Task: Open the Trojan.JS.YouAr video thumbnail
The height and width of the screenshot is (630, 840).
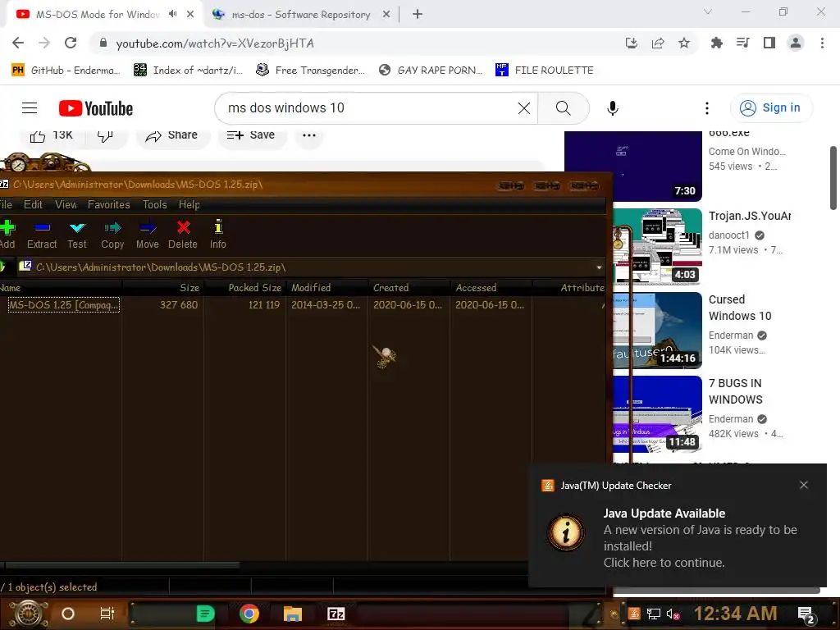Action: pos(657,246)
